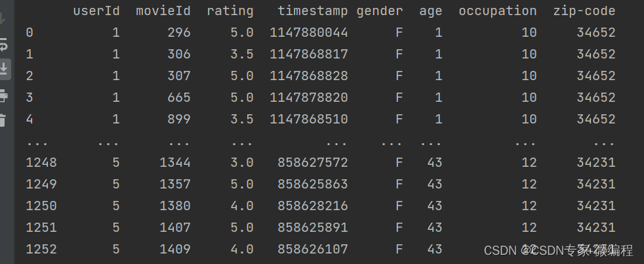The image size is (644, 264).
Task: Select the zip-code column header
Action: pos(584,12)
